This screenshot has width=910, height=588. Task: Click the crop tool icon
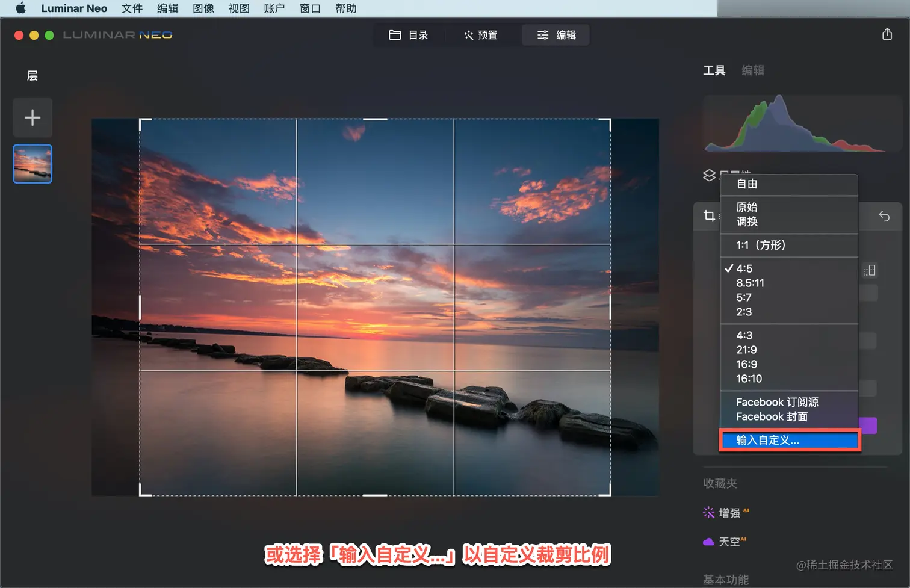click(x=710, y=216)
